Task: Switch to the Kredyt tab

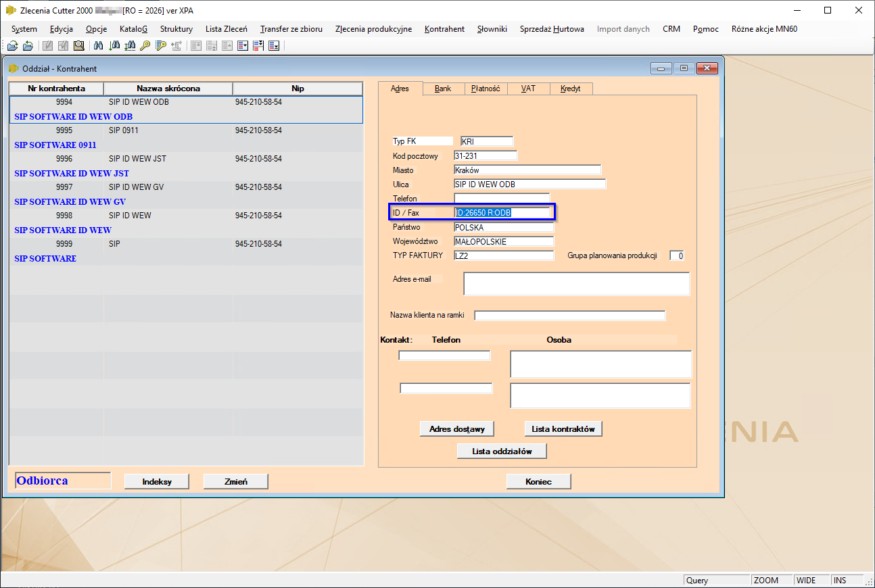Action: coord(570,89)
